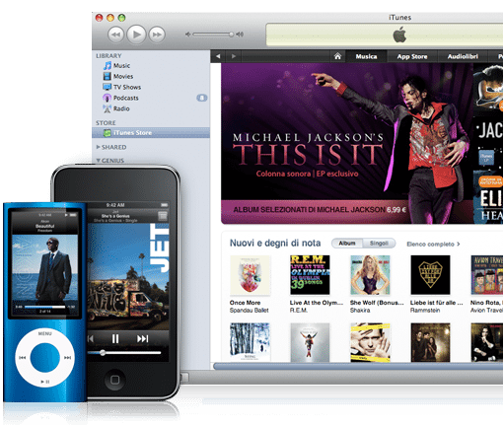Skip to next track on iPod touch
504x425 pixels.
pos(142,338)
